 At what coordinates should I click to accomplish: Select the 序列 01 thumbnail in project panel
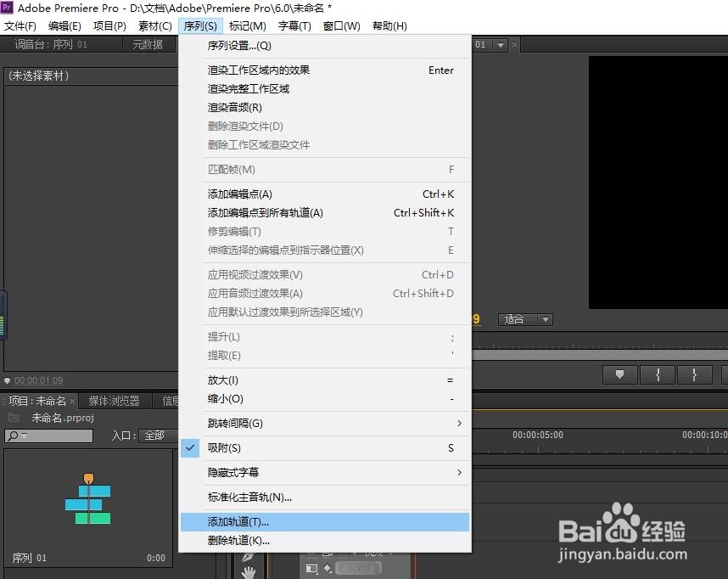[88, 499]
